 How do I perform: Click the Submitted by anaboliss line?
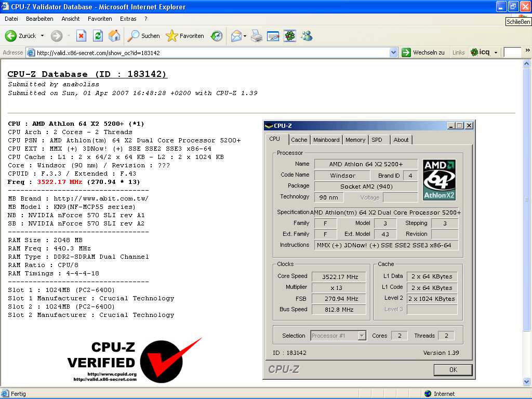54,84
